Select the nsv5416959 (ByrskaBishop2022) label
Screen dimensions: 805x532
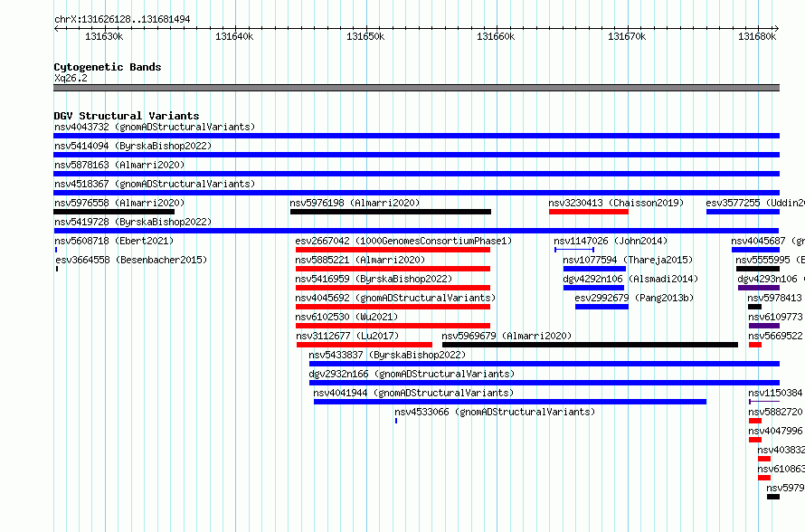tap(374, 279)
